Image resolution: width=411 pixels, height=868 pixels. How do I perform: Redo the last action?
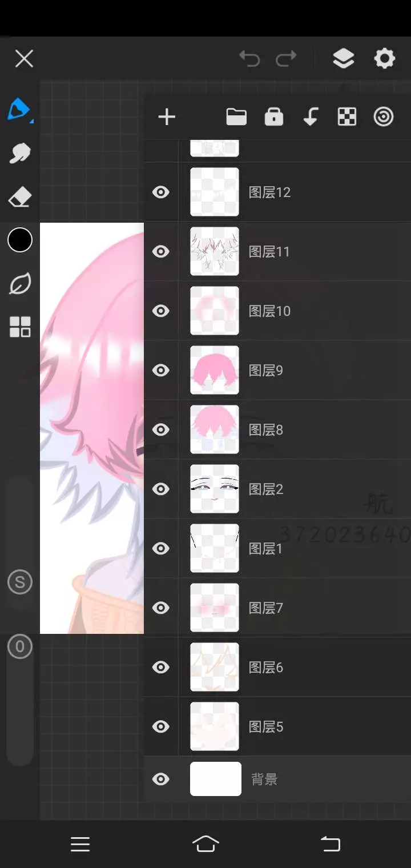click(286, 58)
